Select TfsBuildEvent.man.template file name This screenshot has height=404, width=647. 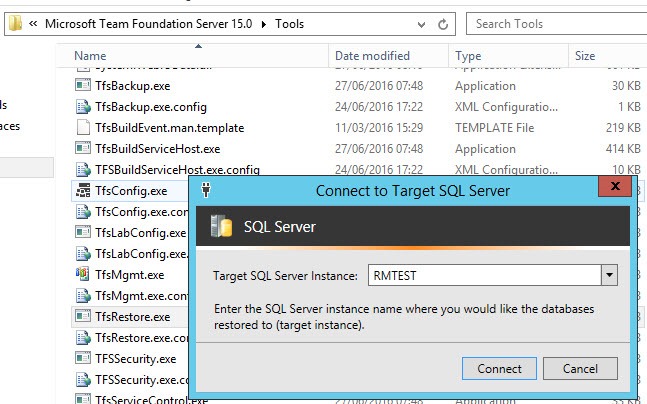point(169,128)
